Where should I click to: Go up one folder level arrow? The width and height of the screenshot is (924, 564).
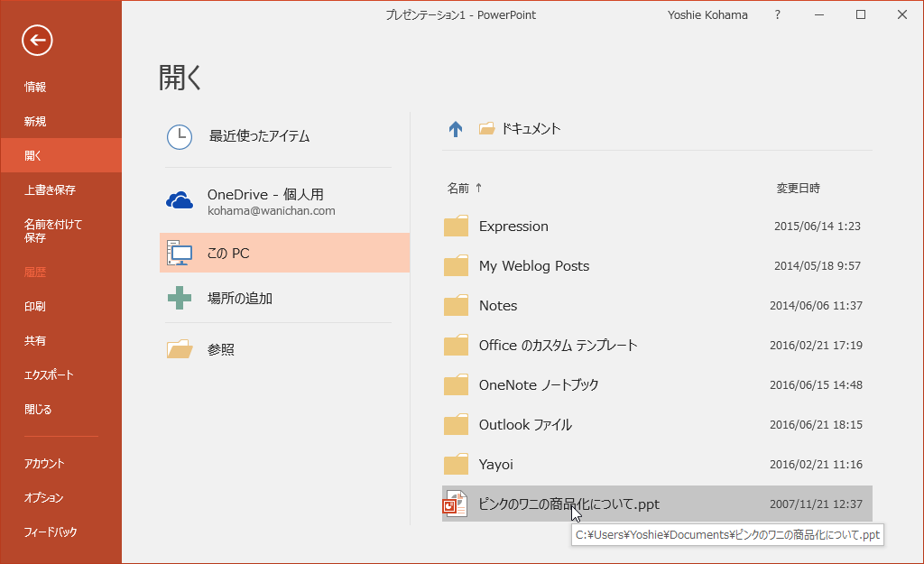pyautogui.click(x=456, y=129)
